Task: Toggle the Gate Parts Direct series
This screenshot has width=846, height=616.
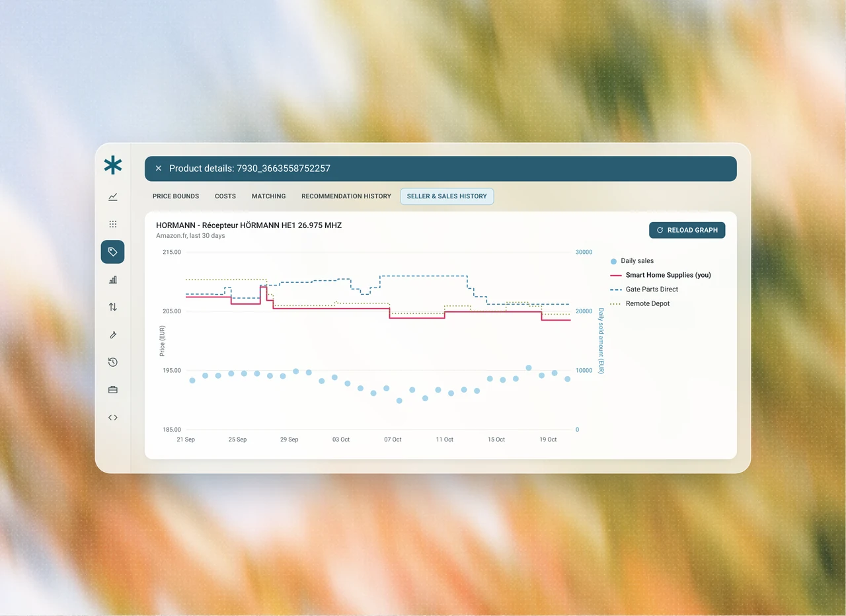Action: point(644,289)
